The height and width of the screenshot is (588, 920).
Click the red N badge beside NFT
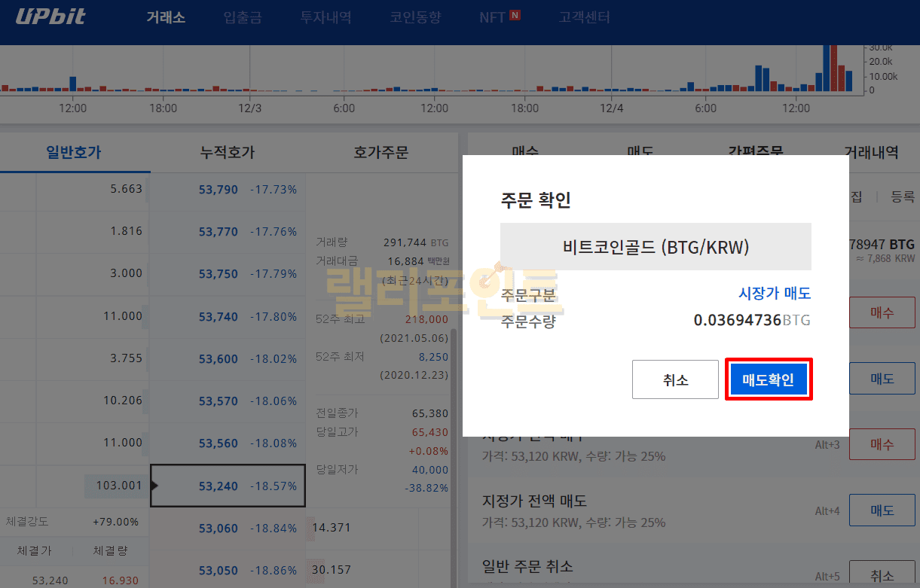point(515,15)
